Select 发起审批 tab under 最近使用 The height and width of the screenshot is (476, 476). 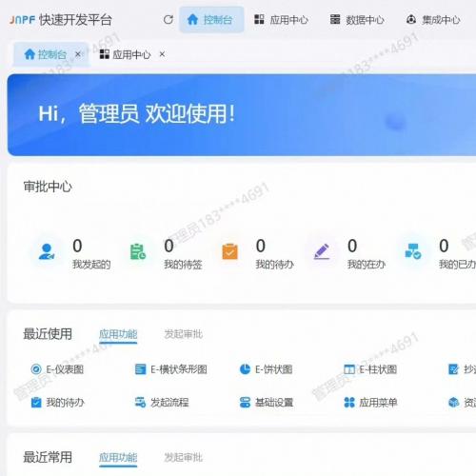[x=183, y=334]
